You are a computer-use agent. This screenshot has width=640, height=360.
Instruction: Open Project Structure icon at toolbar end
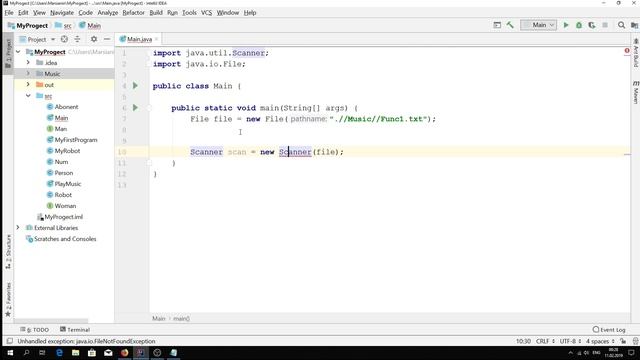(634, 25)
